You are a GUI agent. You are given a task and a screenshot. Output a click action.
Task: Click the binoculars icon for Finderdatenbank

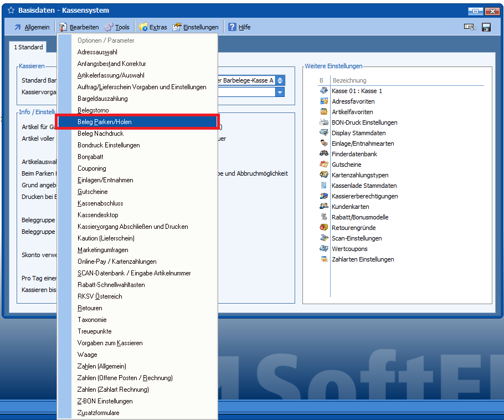(x=324, y=153)
